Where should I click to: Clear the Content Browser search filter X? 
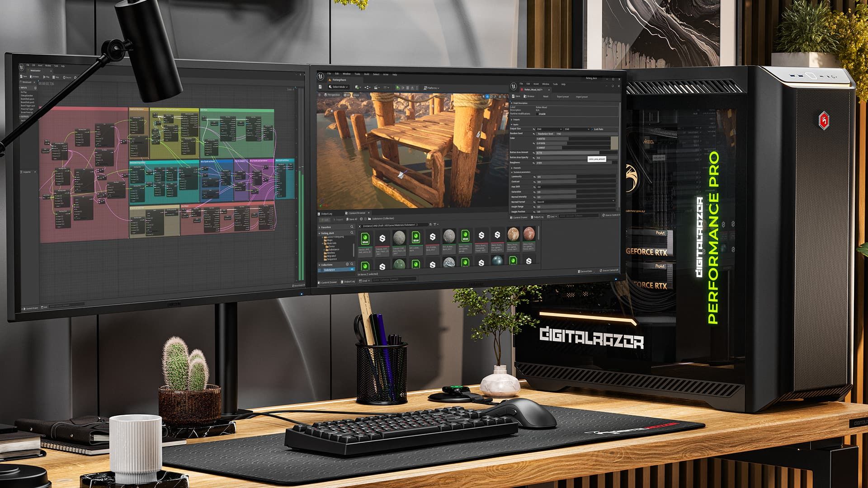pos(359,226)
